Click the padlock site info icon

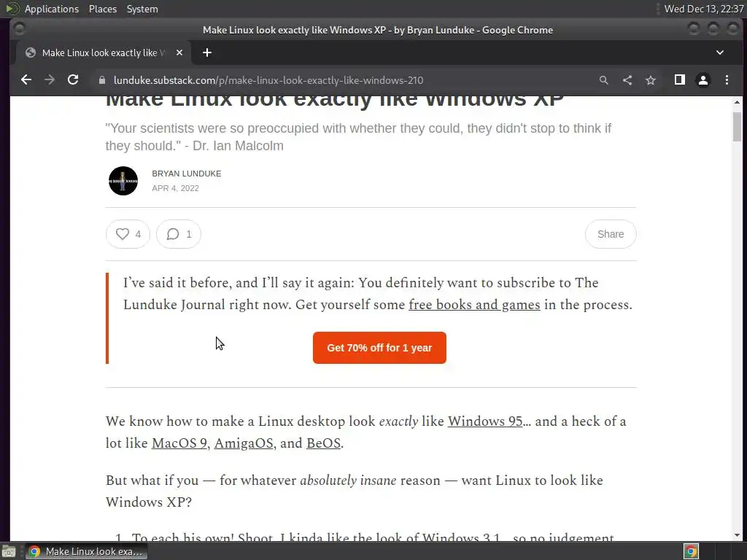(102, 80)
